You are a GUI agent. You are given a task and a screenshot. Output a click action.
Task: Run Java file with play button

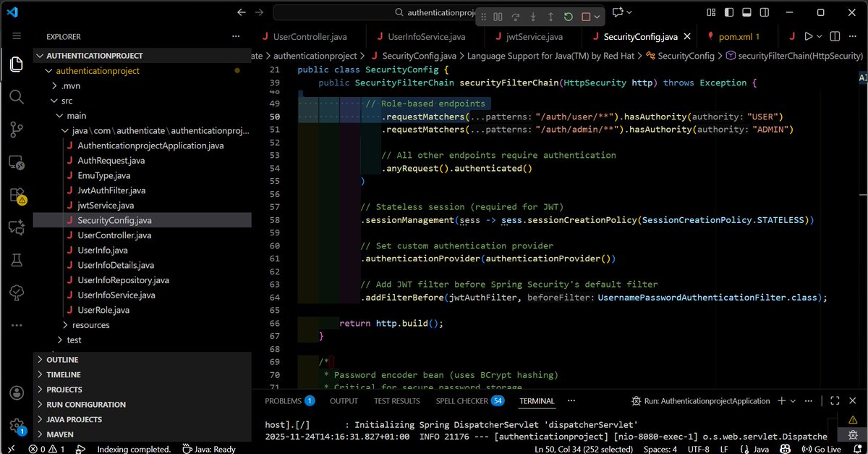809,36
